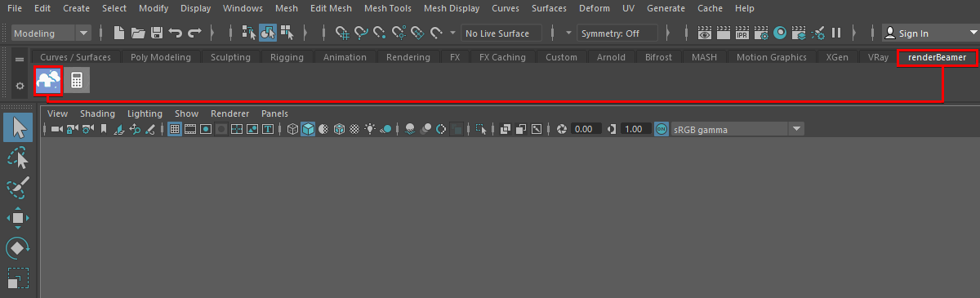Click the No Live Surface field
This screenshot has width=980, height=298.
(501, 33)
